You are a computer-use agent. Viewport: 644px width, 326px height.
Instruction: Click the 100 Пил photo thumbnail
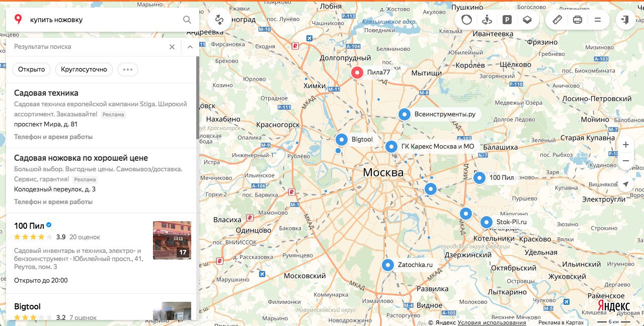[x=172, y=240]
